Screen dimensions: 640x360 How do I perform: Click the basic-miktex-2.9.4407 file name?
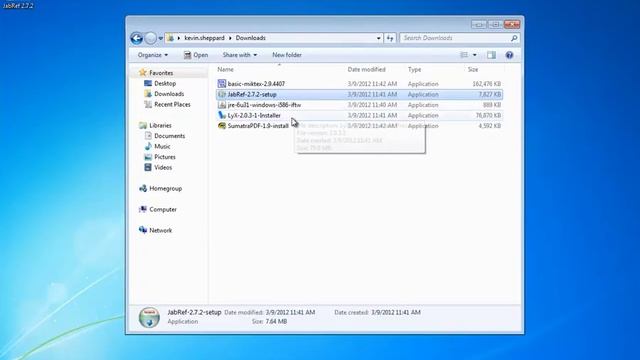[256, 84]
